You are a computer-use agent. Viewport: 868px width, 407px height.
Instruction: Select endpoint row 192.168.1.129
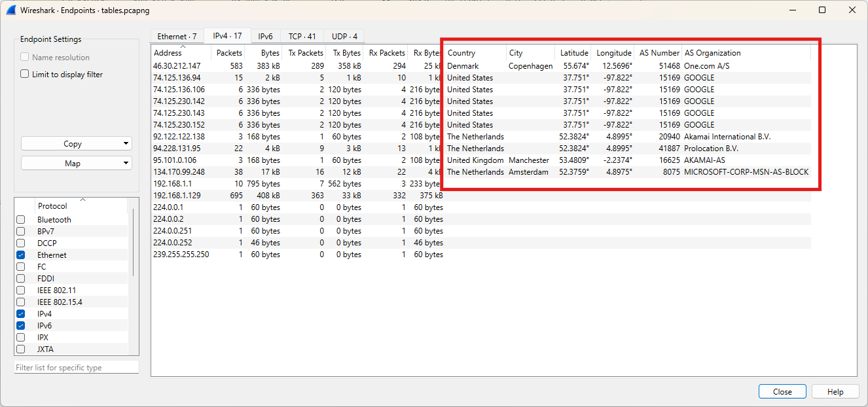[x=481, y=196]
